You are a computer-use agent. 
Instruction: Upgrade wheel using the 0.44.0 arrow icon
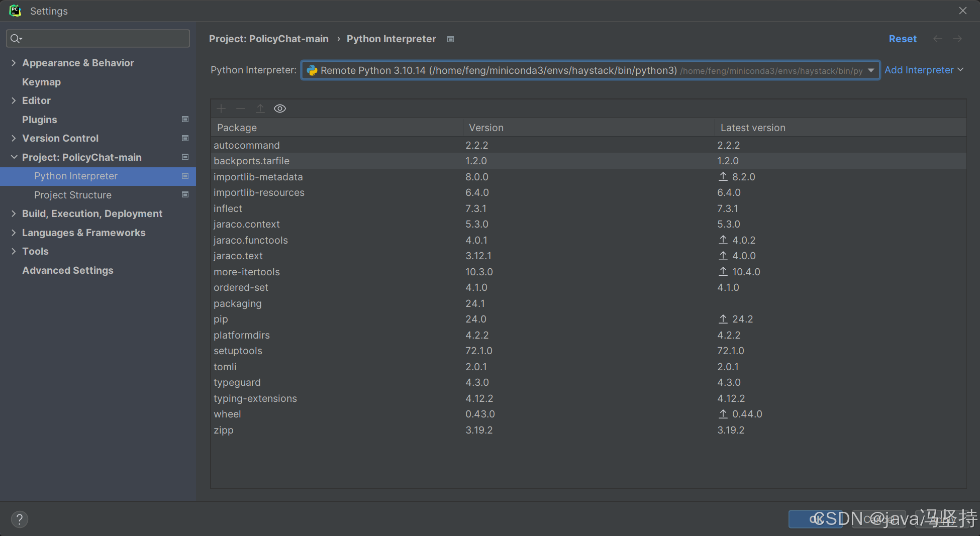pos(723,414)
